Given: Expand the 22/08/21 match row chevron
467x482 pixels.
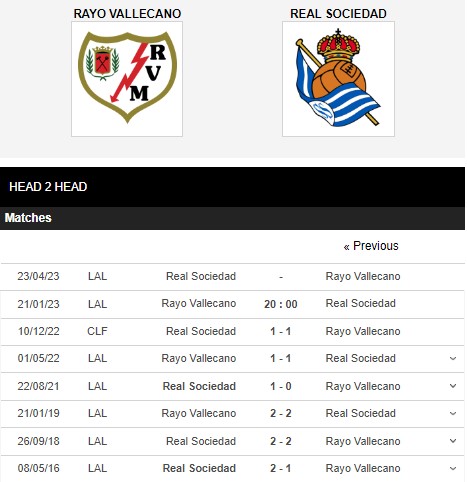Looking at the screenshot, I should pyautogui.click(x=453, y=386).
